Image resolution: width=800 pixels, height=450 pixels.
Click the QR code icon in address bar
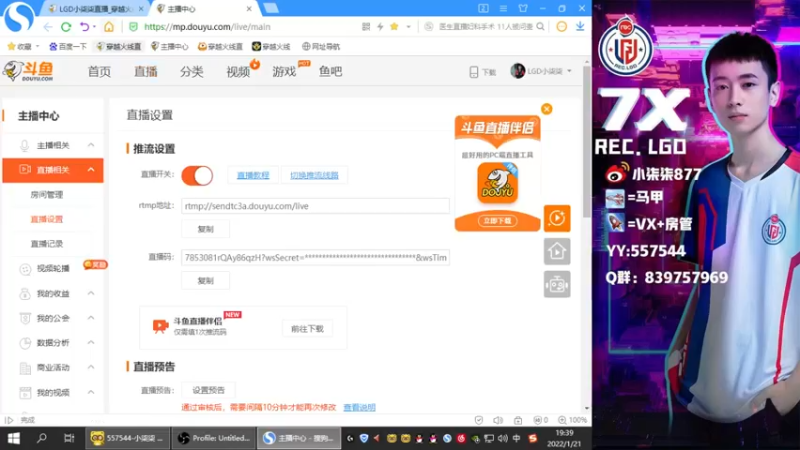[366, 27]
